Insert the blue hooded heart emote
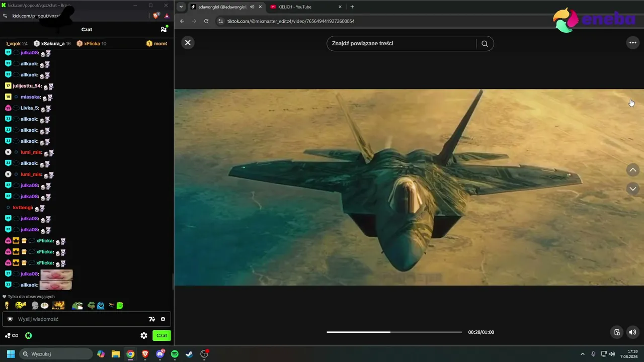 (101, 305)
